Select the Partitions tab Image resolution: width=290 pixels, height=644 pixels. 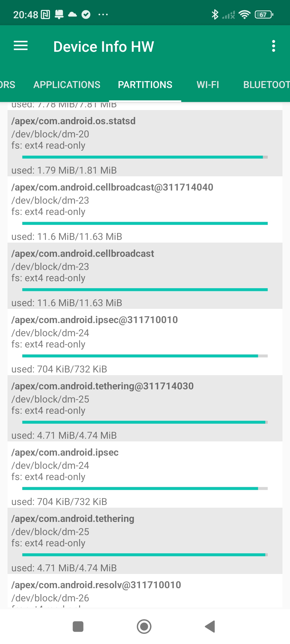click(x=145, y=85)
